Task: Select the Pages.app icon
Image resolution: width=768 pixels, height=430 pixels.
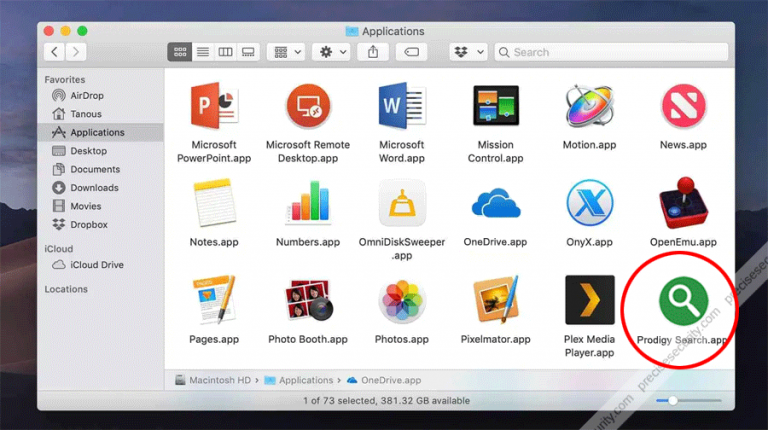Action: pyautogui.click(x=214, y=300)
